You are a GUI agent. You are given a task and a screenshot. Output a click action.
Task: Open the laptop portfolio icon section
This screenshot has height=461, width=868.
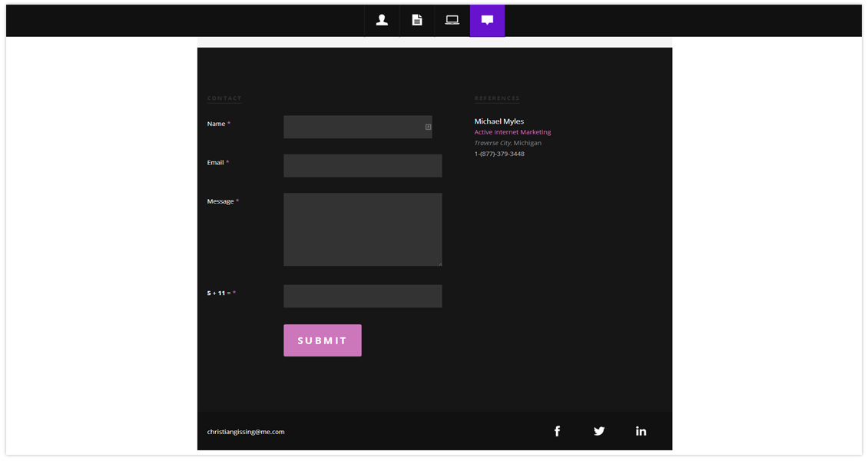(x=452, y=21)
